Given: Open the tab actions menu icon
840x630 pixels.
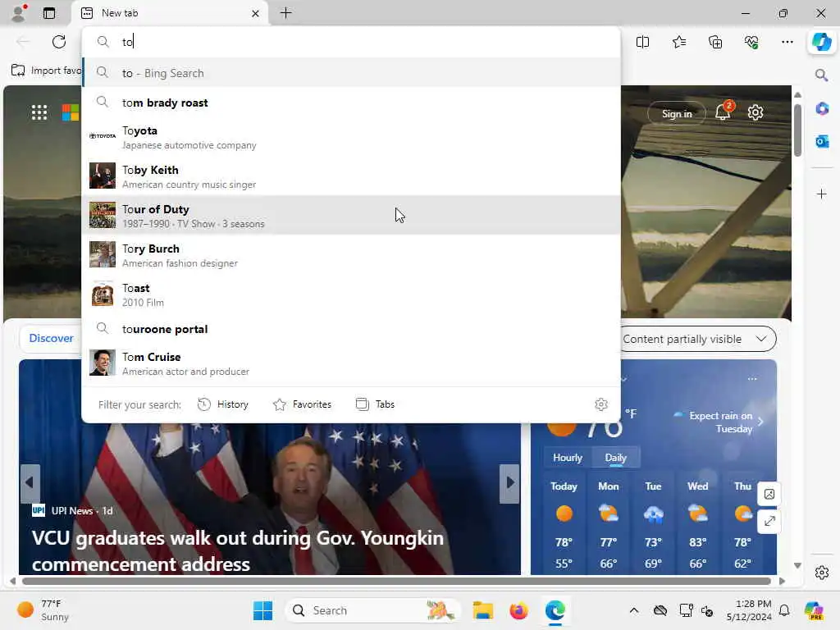Looking at the screenshot, I should pos(48,13).
